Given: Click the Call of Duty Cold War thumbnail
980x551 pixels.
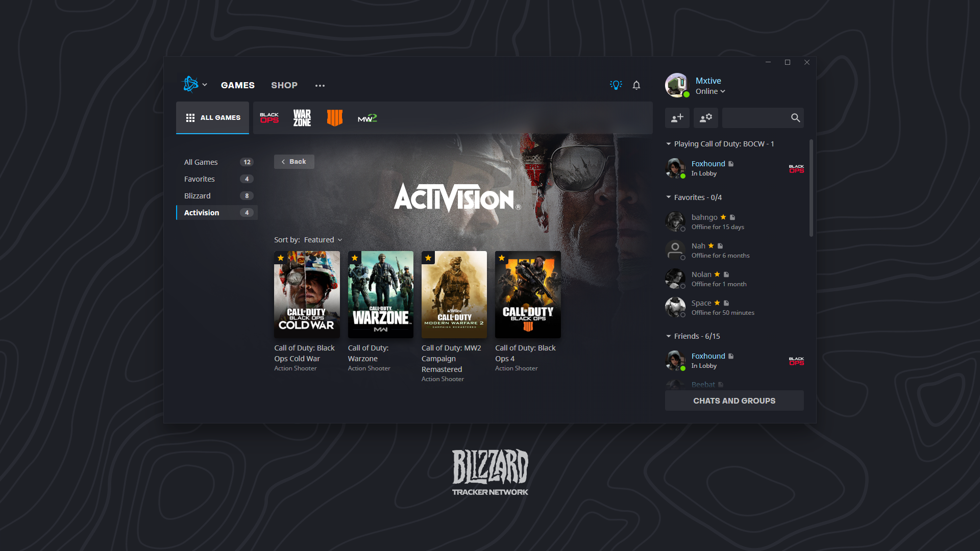Looking at the screenshot, I should click(307, 294).
